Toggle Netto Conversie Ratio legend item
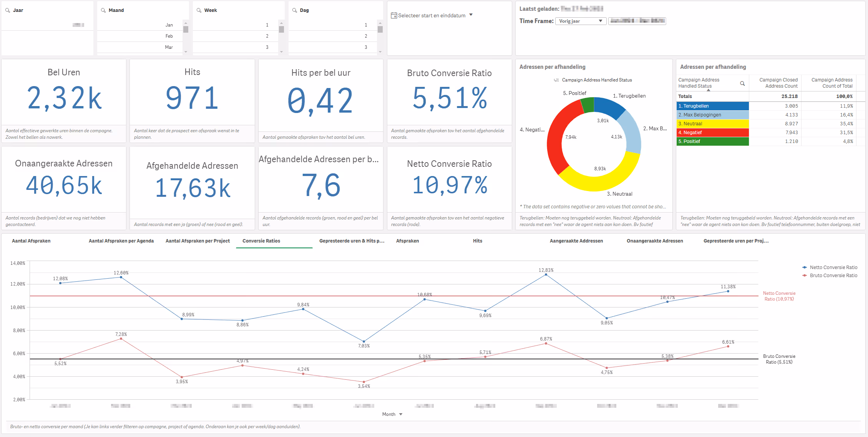Image resolution: width=868 pixels, height=437 pixels. tap(833, 268)
